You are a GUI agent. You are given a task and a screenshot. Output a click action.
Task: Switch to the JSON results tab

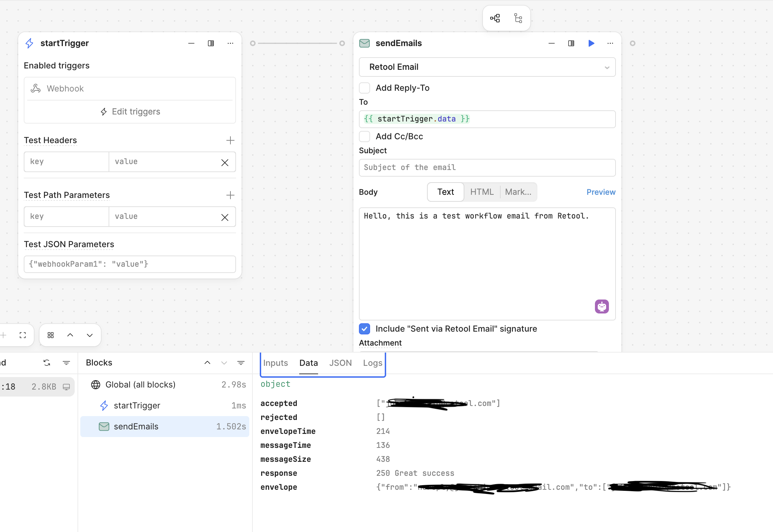point(340,363)
